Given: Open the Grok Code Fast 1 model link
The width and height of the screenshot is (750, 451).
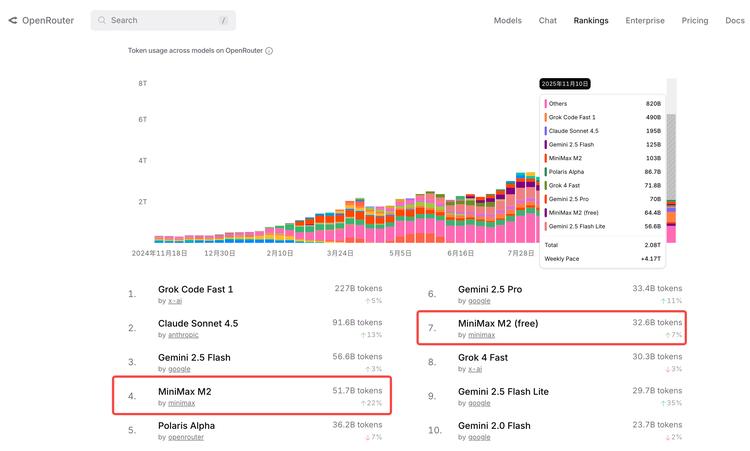Looking at the screenshot, I should coord(195,289).
